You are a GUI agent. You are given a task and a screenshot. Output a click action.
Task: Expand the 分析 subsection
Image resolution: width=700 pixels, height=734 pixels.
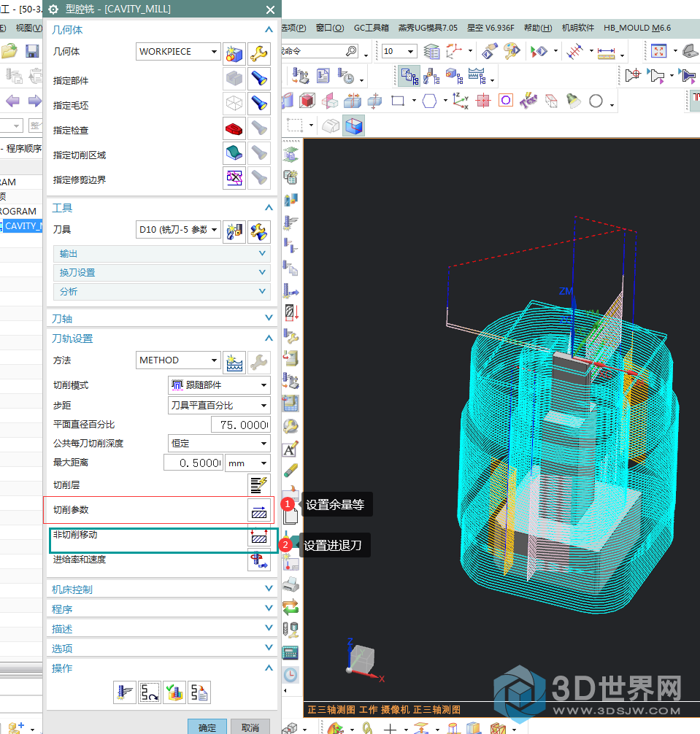pyautogui.click(x=161, y=292)
